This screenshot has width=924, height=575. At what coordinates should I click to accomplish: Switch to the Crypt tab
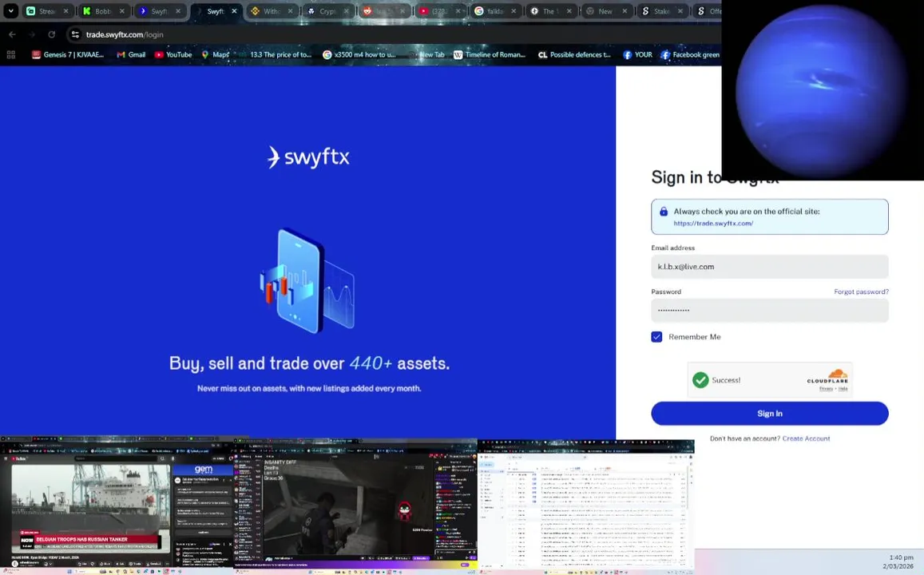click(x=326, y=11)
